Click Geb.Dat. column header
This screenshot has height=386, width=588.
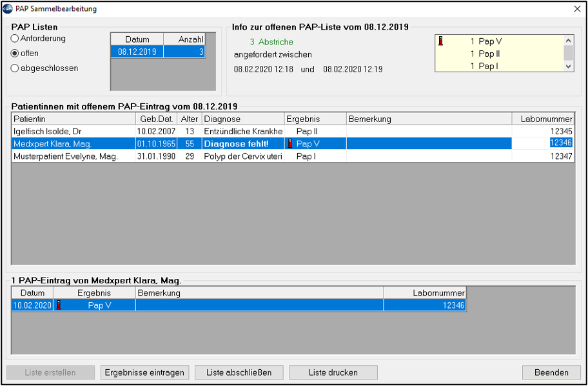tap(157, 119)
